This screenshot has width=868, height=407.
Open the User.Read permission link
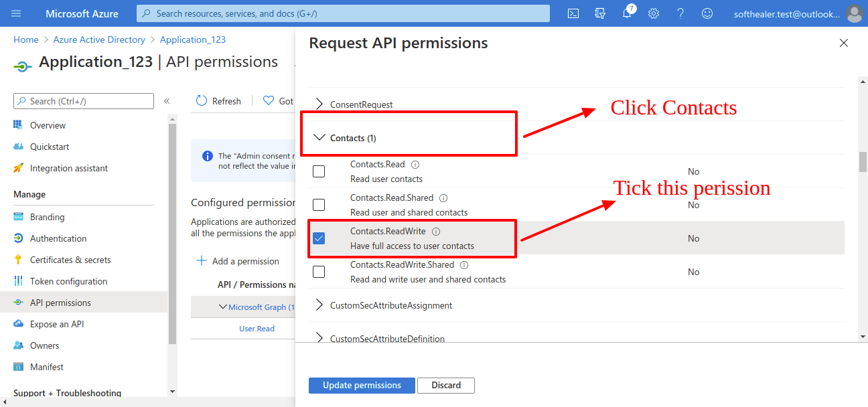point(257,329)
